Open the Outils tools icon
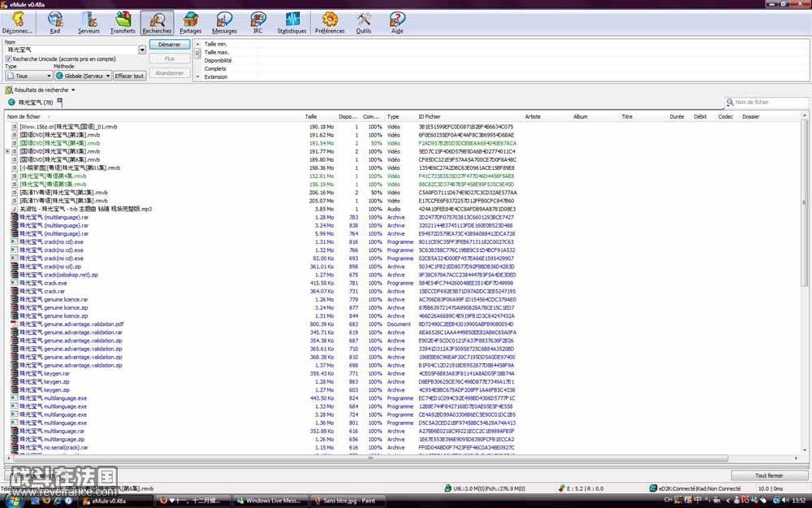 [364, 23]
